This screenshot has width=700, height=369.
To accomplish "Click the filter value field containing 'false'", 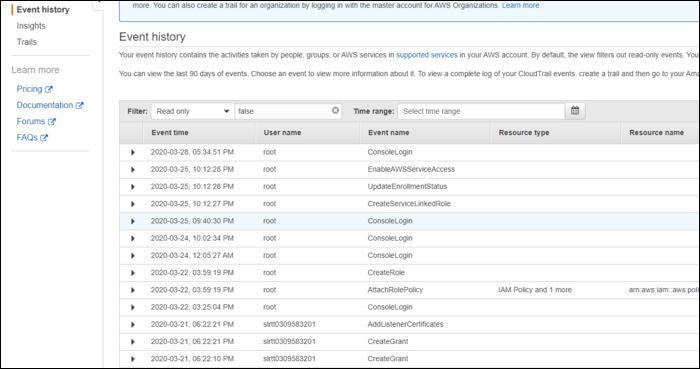I will point(288,111).
